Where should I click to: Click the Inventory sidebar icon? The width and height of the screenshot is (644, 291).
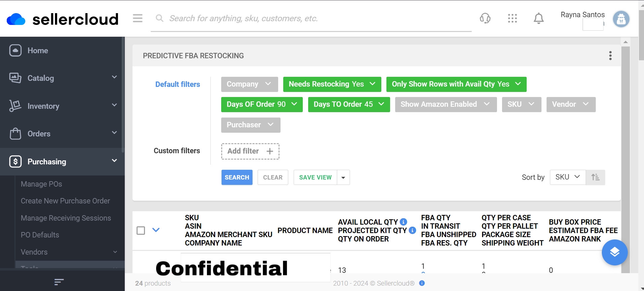click(15, 106)
